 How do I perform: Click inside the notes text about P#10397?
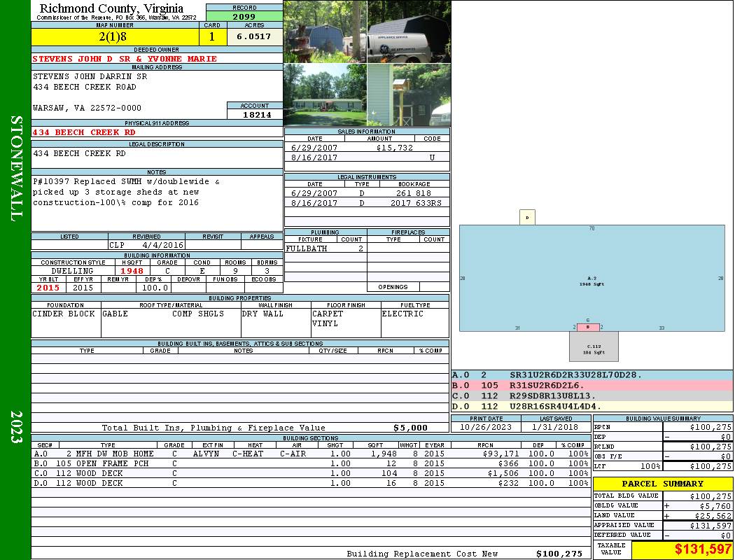126,192
